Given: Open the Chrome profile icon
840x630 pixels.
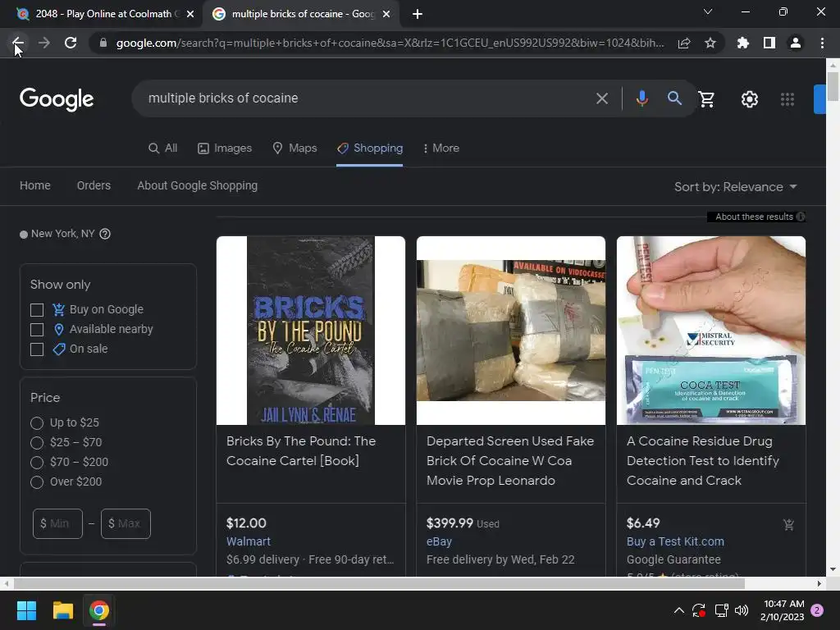Looking at the screenshot, I should pos(796,43).
